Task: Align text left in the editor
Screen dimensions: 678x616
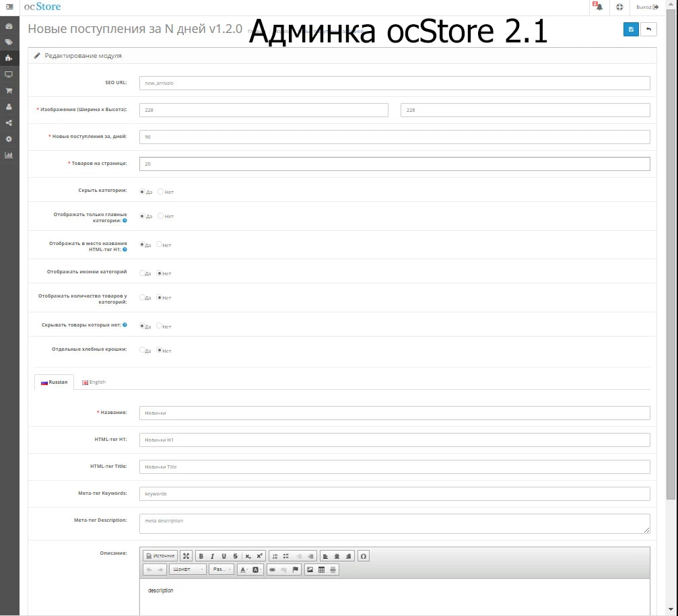Action: [x=326, y=556]
